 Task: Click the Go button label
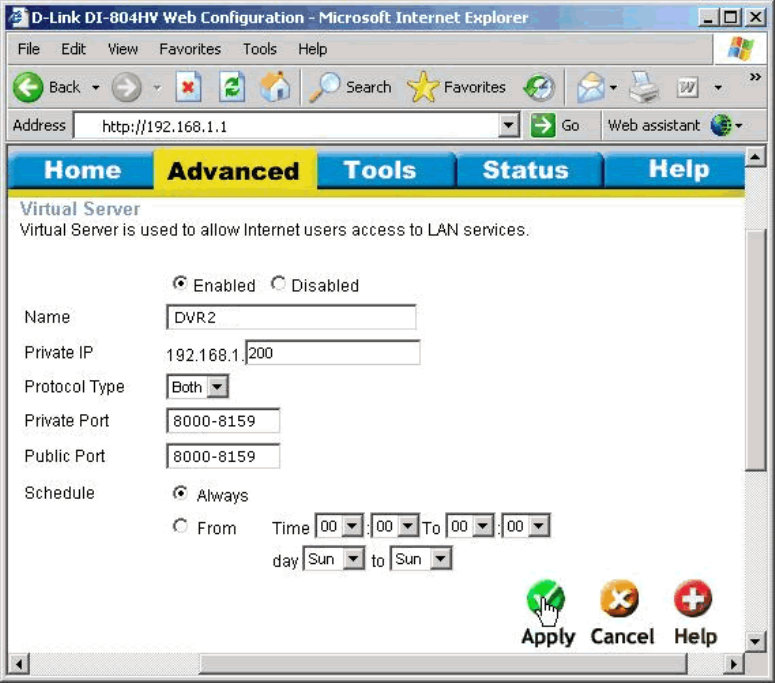(570, 126)
